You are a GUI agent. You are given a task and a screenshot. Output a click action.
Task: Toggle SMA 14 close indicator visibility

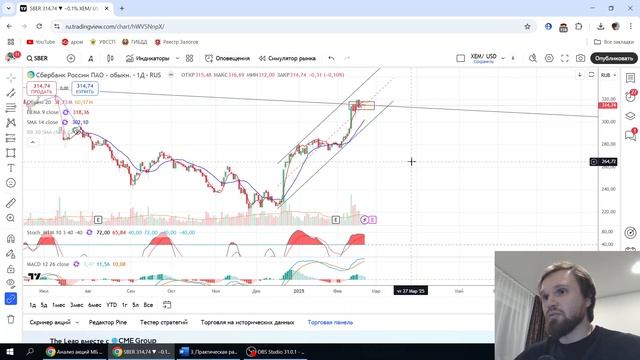(65, 122)
